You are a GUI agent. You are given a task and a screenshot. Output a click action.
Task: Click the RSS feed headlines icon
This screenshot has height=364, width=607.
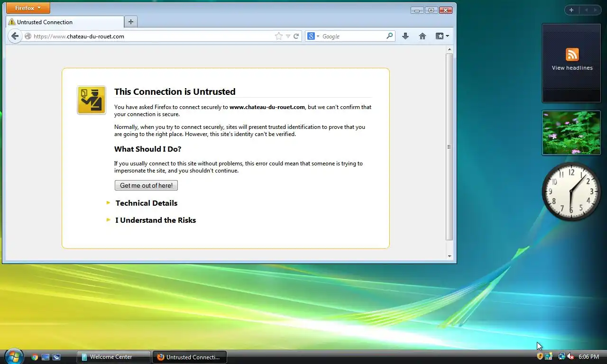[x=572, y=55]
